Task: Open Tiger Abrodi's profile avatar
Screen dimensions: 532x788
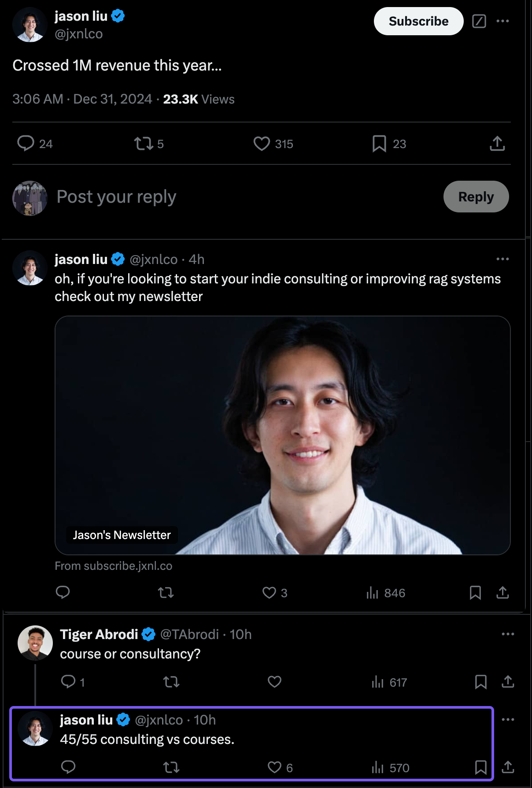Action: pyautogui.click(x=35, y=643)
